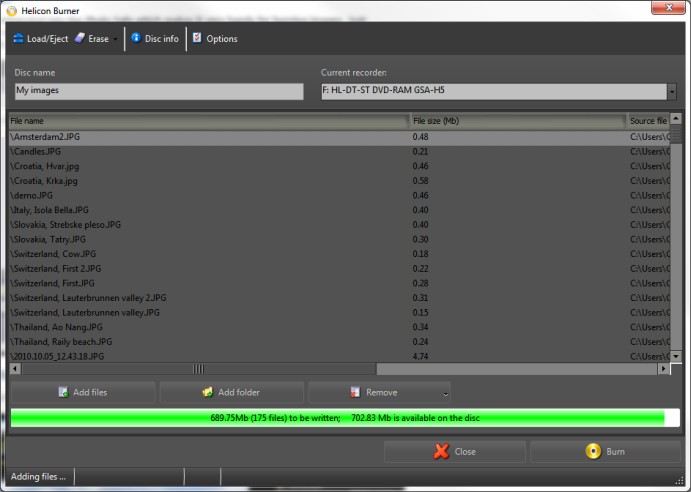This screenshot has width=691, height=492.
Task: Select \Thailand, Raily beach.JPG
Action: tap(339, 342)
